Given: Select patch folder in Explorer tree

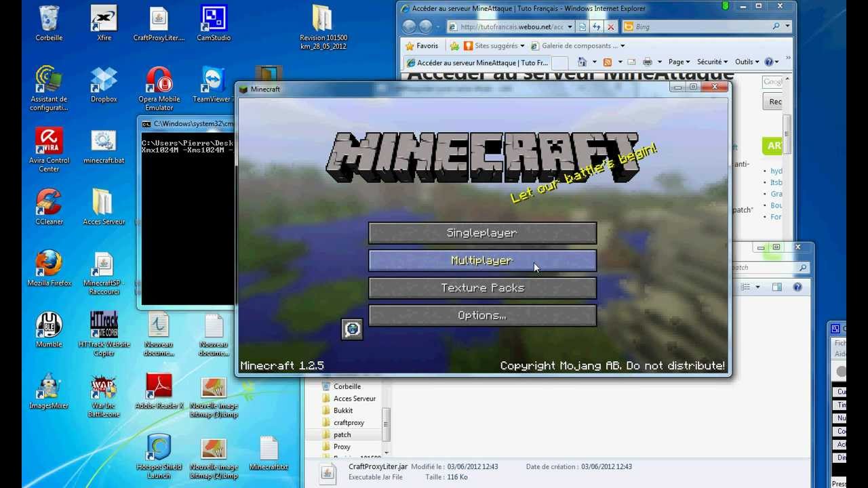Looking at the screenshot, I should [342, 434].
